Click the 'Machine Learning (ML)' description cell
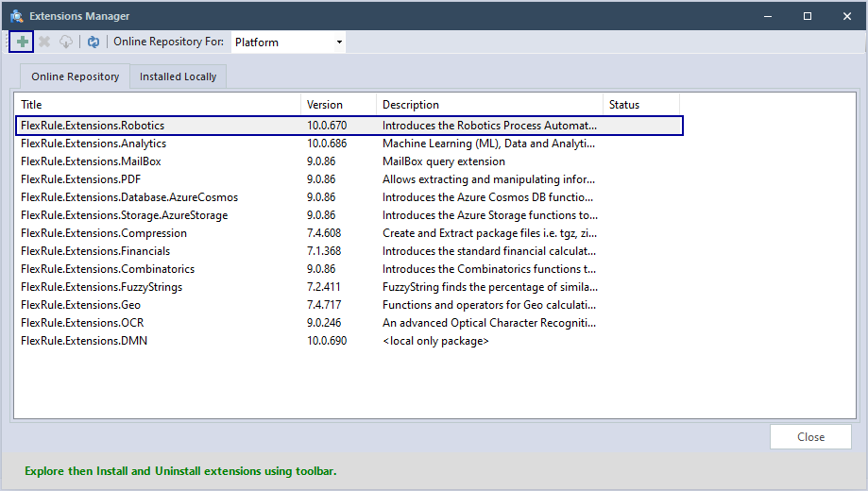Screen dimensions: 868x491 pyautogui.click(x=489, y=144)
